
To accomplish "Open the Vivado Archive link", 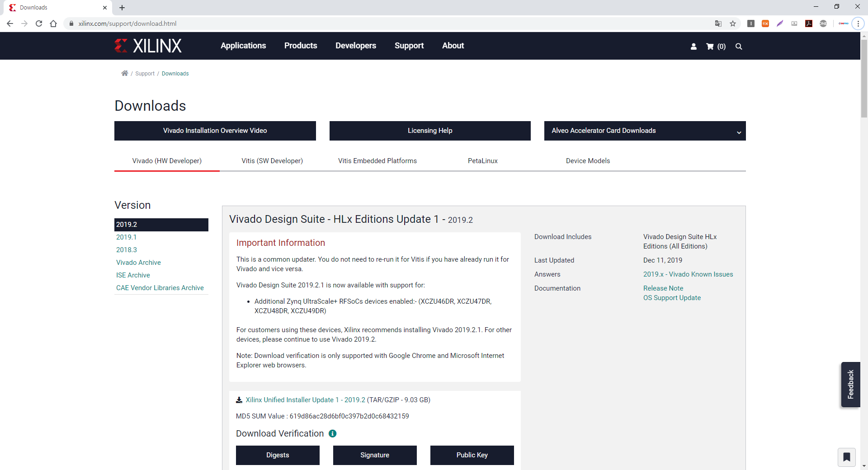I will 138,263.
